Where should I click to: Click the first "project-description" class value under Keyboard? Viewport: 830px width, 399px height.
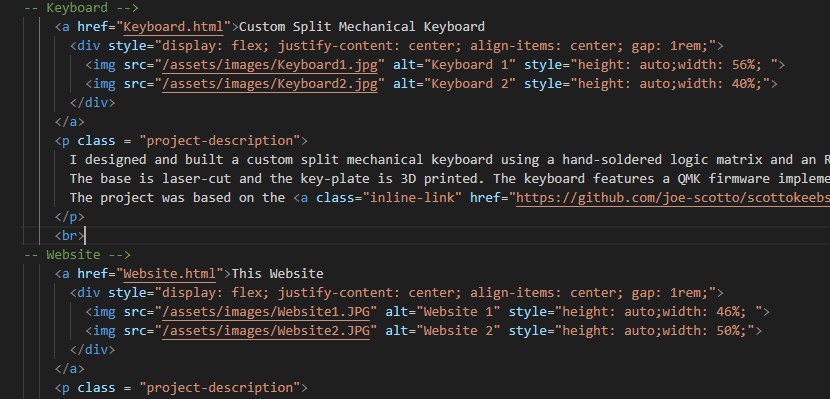tap(220, 141)
